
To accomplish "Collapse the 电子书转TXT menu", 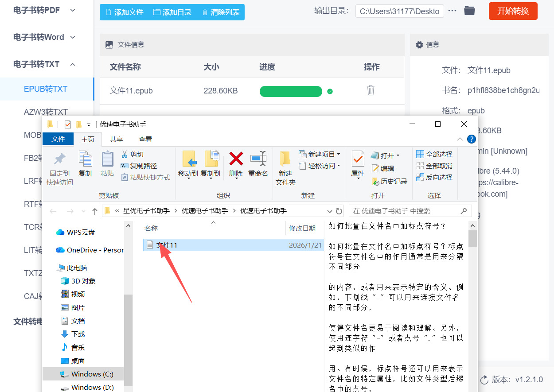I will pos(44,64).
